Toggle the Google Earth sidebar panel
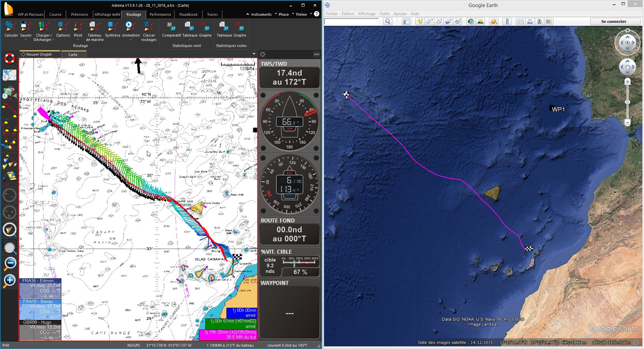 coord(407,21)
